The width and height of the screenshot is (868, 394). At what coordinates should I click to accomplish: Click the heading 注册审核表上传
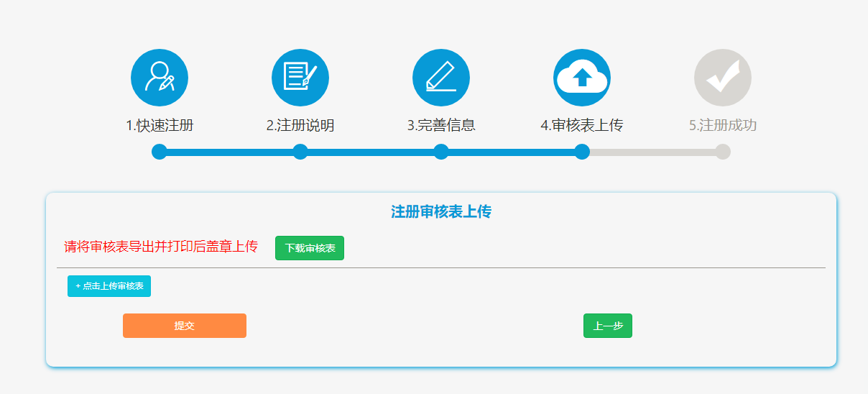(441, 212)
